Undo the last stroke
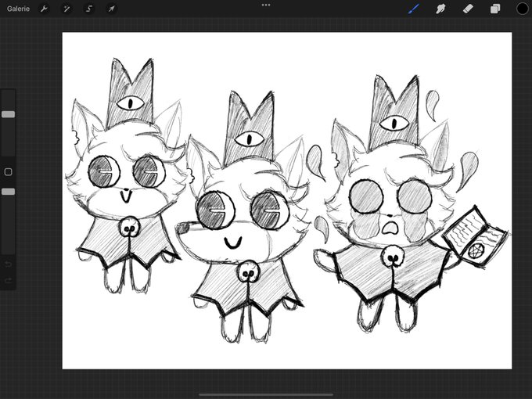 [x=8, y=264]
